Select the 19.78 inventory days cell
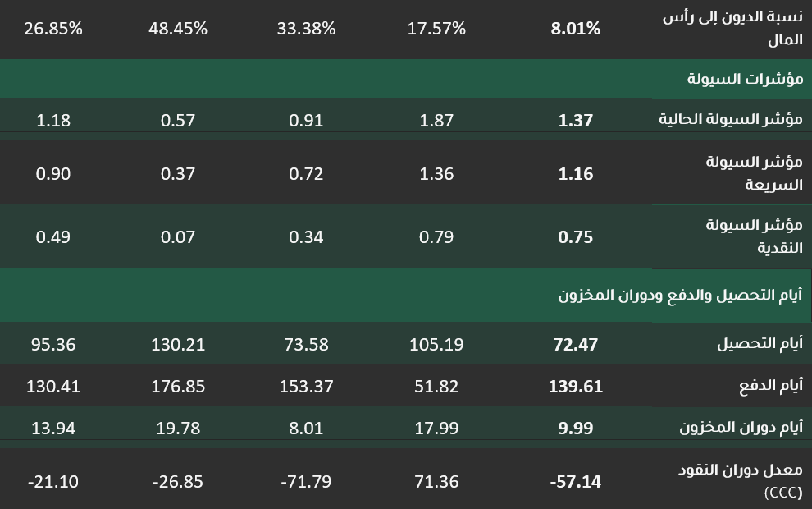 [178, 428]
